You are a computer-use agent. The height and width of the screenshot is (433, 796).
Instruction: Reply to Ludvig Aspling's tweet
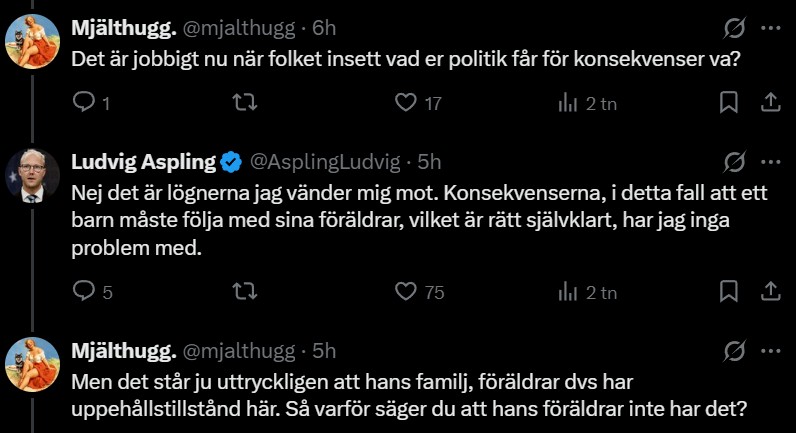(x=86, y=292)
